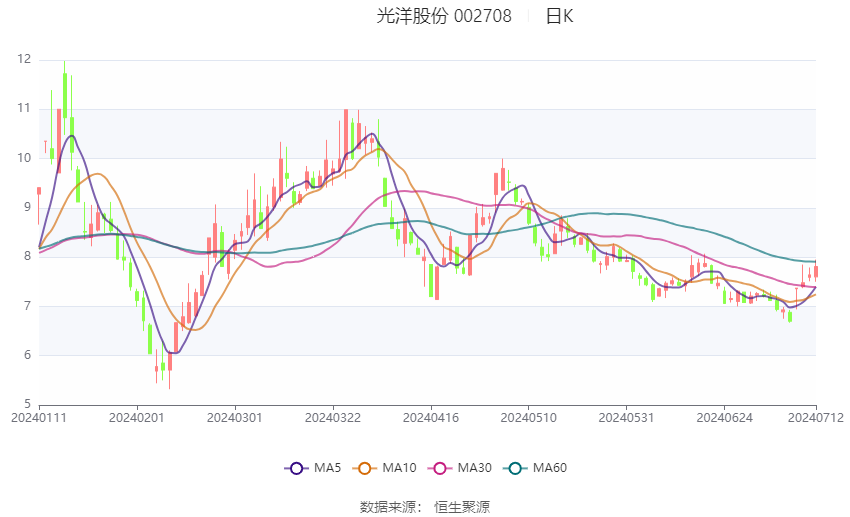Select x-axis date label 20240201
The image size is (850, 517).
[137, 418]
